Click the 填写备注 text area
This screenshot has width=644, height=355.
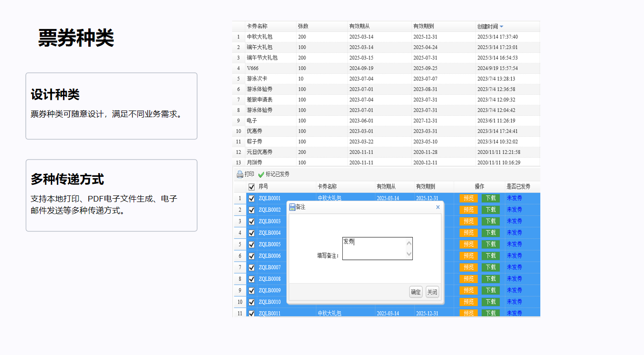377,249
